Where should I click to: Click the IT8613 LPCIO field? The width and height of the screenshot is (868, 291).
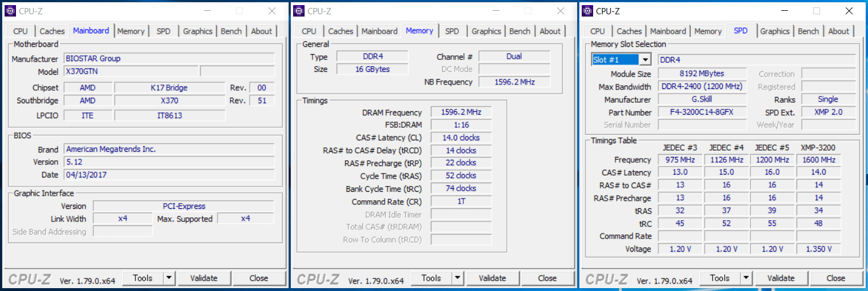click(169, 115)
